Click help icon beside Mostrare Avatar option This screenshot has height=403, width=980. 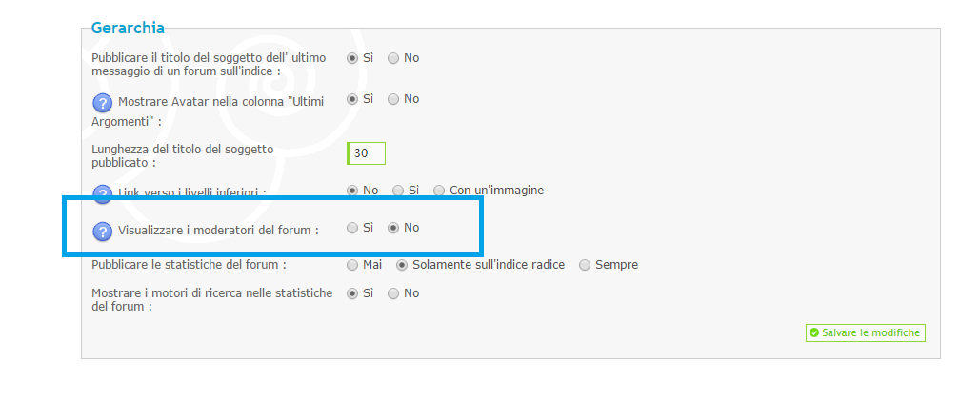[103, 103]
